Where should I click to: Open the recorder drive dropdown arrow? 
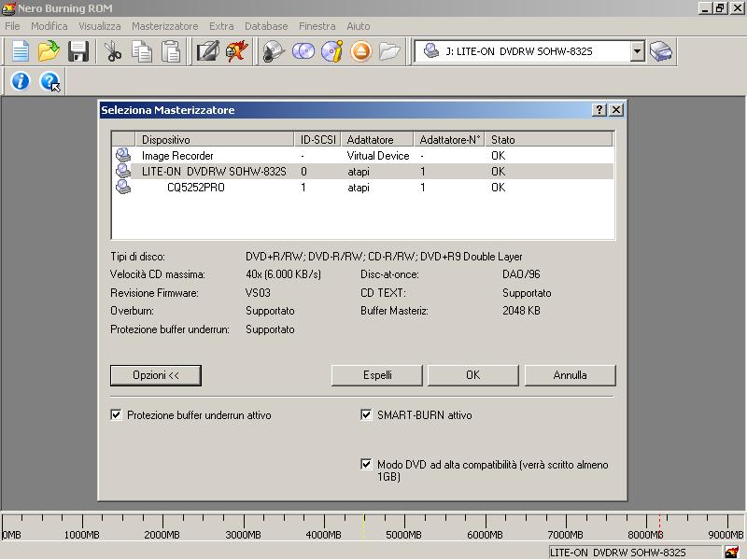(637, 51)
